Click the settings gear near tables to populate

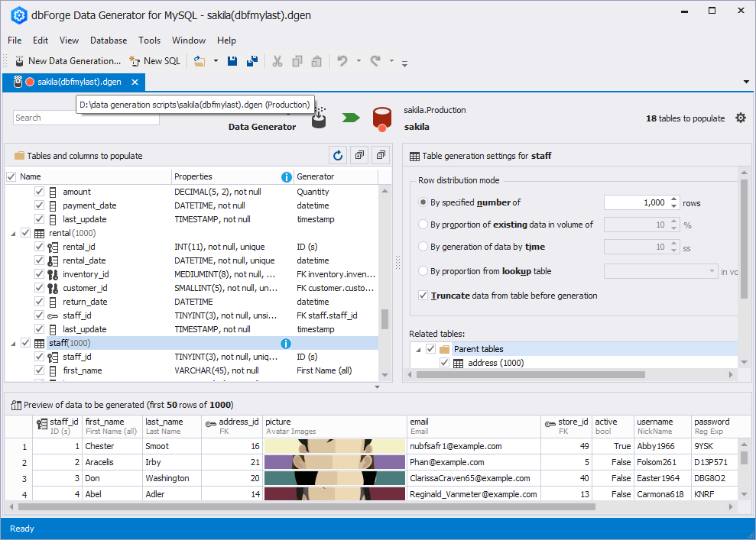point(741,118)
